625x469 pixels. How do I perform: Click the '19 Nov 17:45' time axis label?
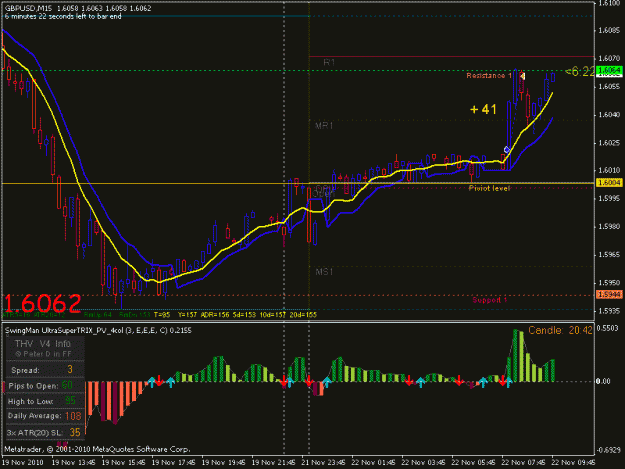(174, 463)
